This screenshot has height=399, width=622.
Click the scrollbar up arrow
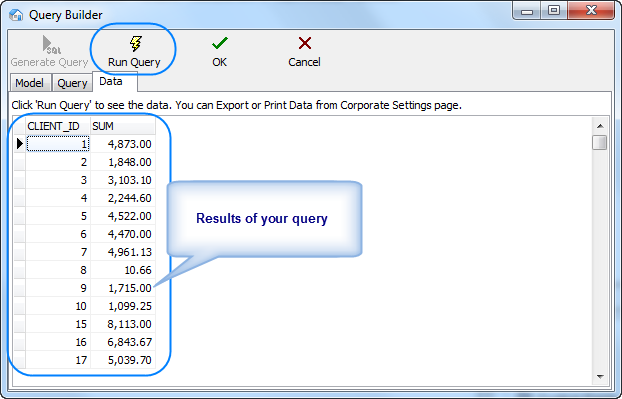(600, 126)
